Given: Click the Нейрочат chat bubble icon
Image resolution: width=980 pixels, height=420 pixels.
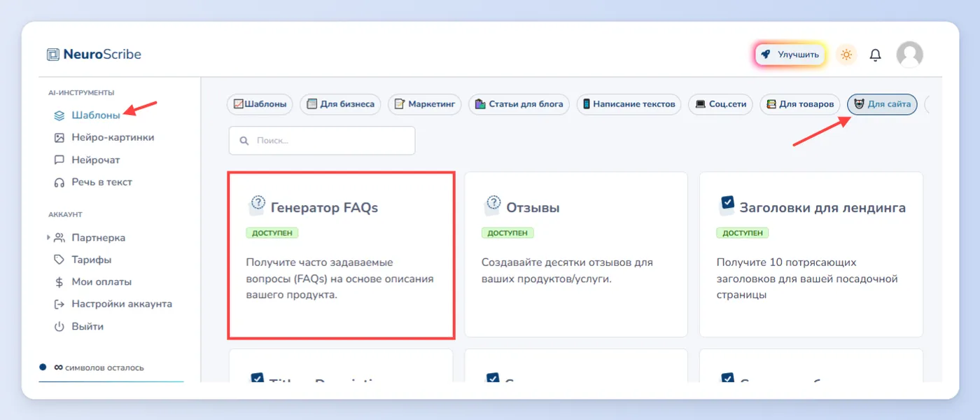Looking at the screenshot, I should tap(59, 160).
